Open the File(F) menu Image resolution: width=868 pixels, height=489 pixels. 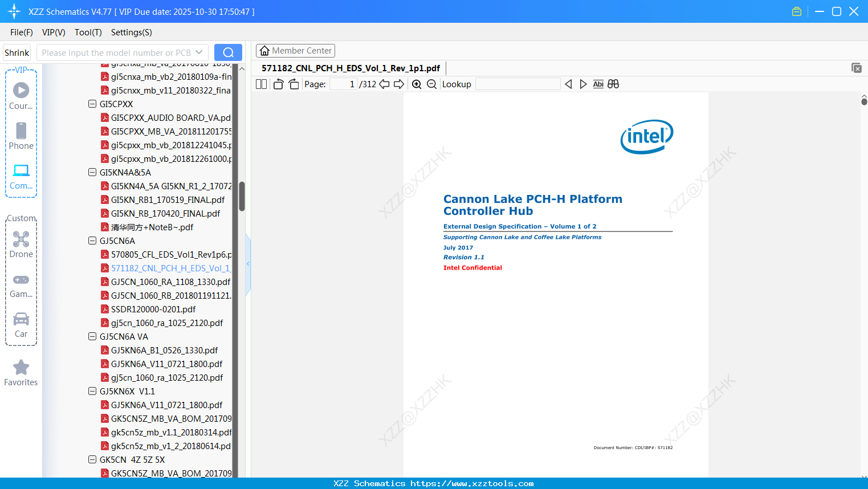pyautogui.click(x=22, y=32)
